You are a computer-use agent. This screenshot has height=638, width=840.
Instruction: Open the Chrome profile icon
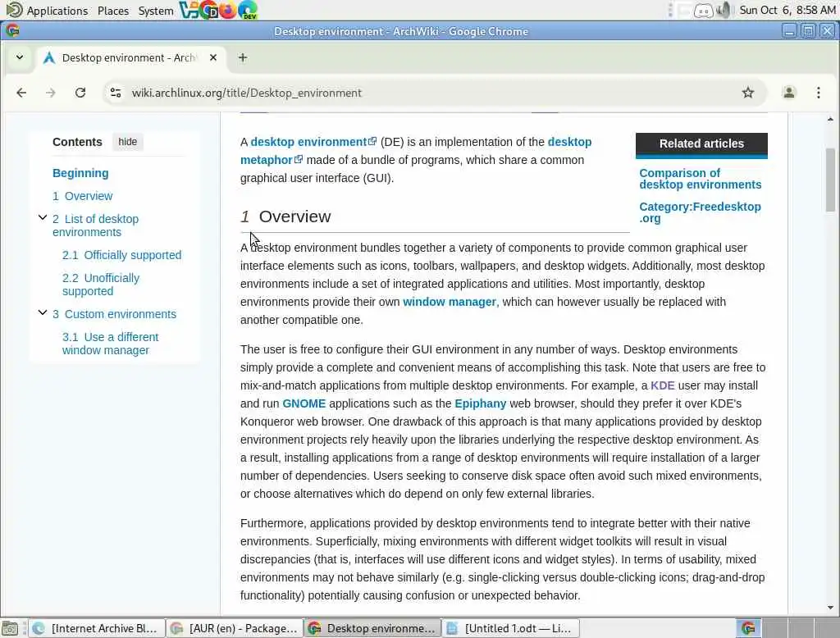click(788, 93)
